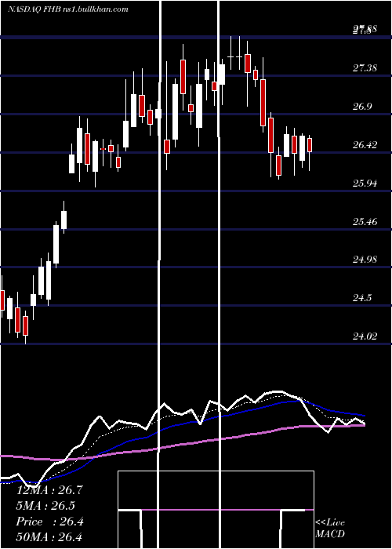Click the 'Price : 26.4' legend text
Viewport: 392px width, 549px height.
(49, 522)
